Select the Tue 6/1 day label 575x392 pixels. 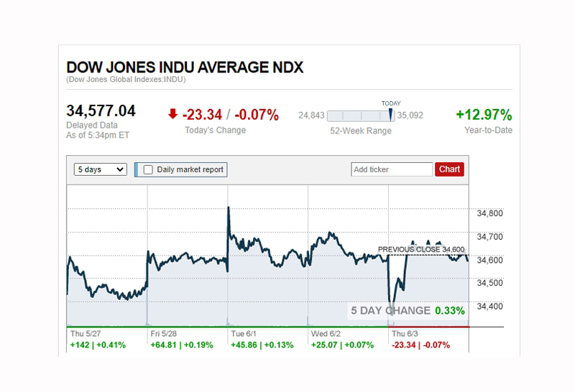tap(245, 334)
